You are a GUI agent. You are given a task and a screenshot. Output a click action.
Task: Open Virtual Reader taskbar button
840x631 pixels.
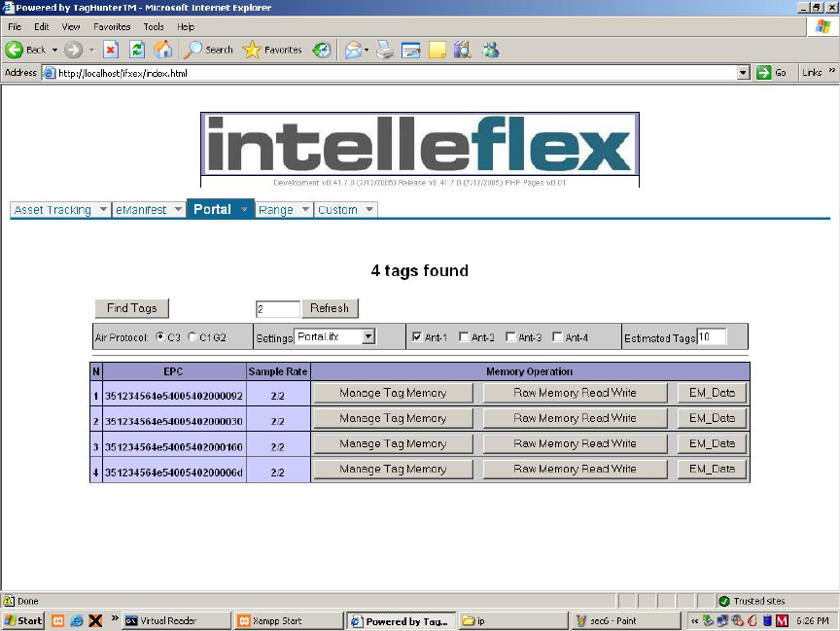(x=176, y=621)
